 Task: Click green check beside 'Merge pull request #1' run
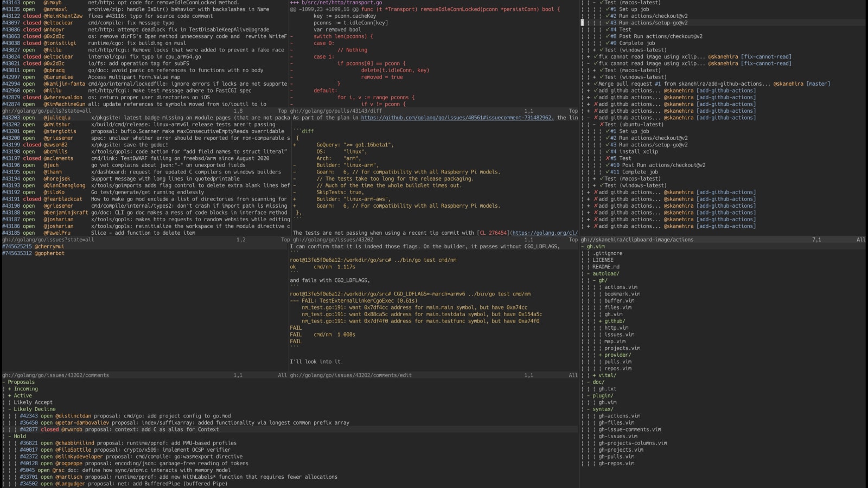(x=596, y=84)
